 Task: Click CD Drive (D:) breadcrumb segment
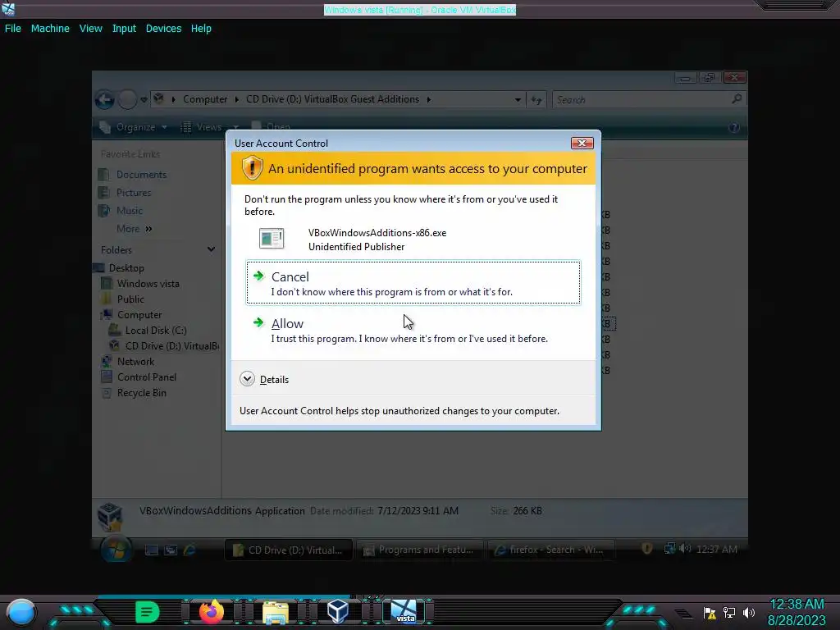[332, 99]
